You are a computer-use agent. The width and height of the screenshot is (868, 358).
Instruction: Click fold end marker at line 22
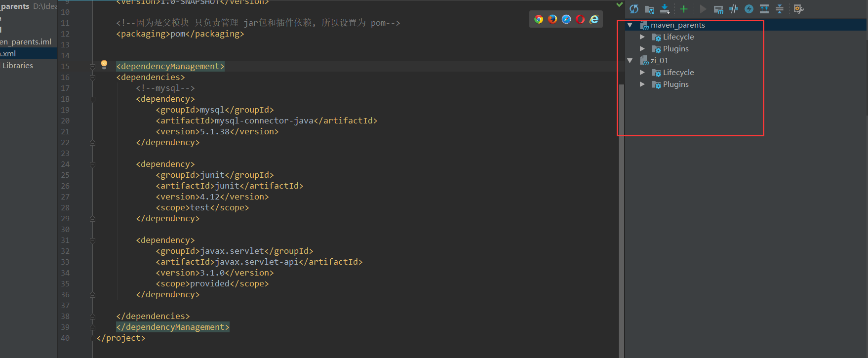92,142
